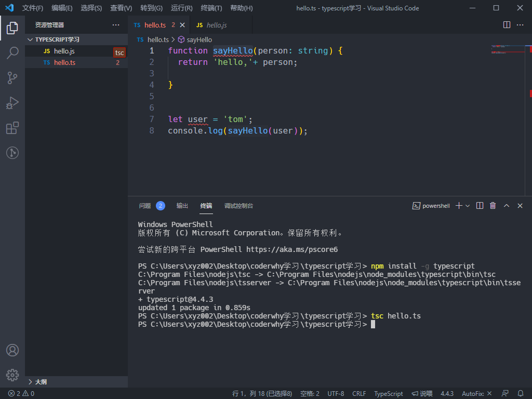Image resolution: width=532 pixels, height=399 pixels.
Task: Open editor more actions ellipsis
Action: click(520, 25)
